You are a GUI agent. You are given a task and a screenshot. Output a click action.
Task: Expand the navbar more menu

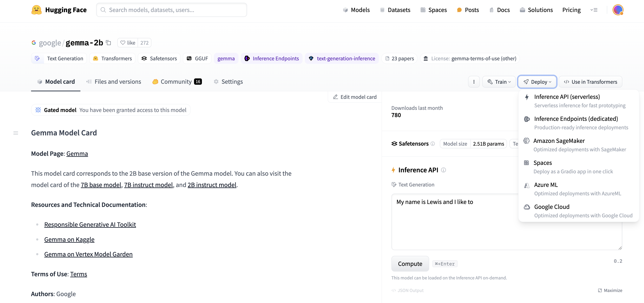594,10
